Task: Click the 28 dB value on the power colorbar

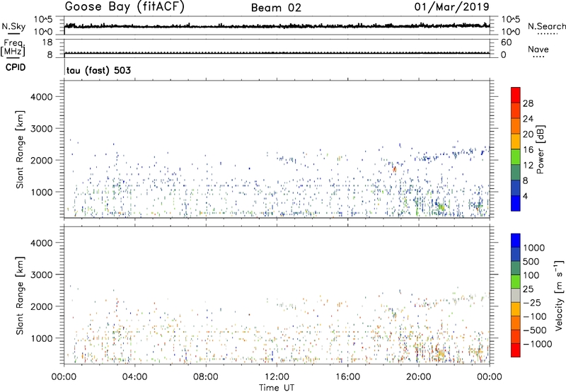Action: (x=528, y=103)
